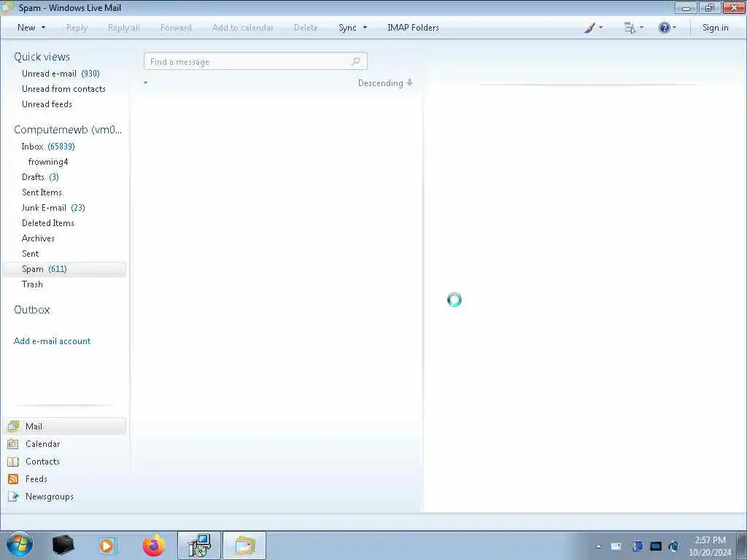Screen dimensions: 747x560
Task: Expand the Sync dropdown arrow
Action: coord(365,28)
